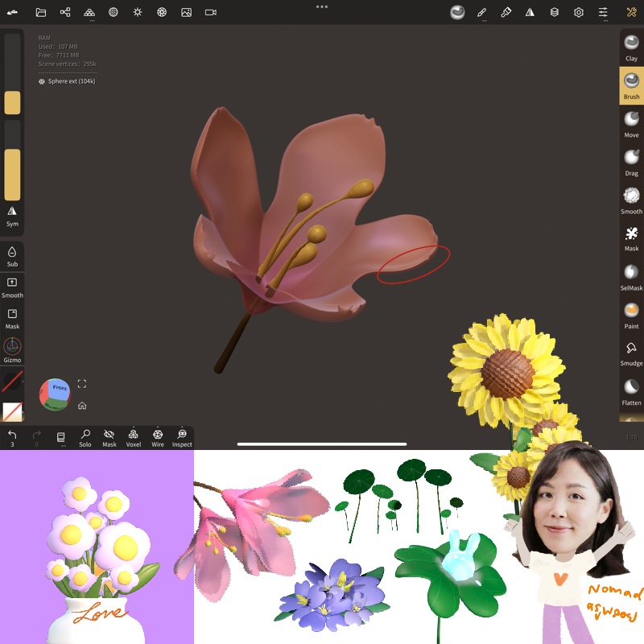Open the topology menu in the top bar
The height and width of the screenshot is (644, 644).
[89, 13]
